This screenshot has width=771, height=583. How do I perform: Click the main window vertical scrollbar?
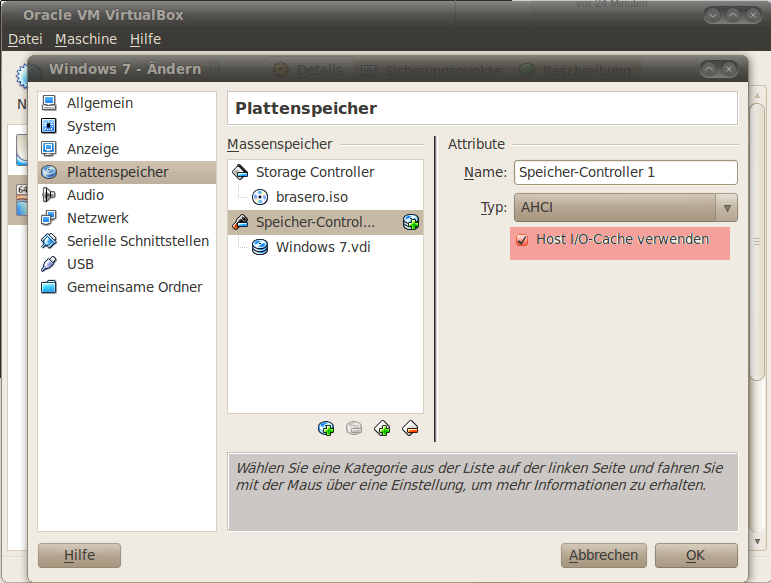click(757, 241)
